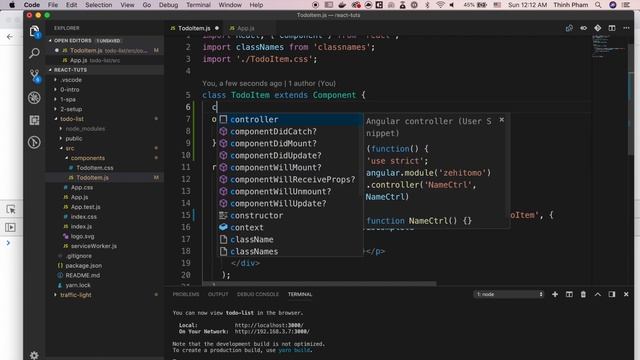Toggle file blame eye icon
This screenshot has height=360, width=640.
[x=583, y=28]
